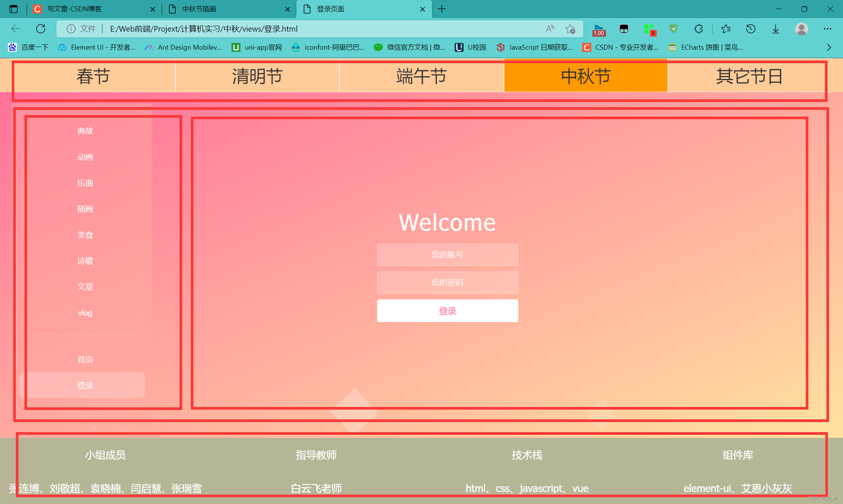Screen dimensions: 843x504
Task: Open U校园 bookmark
Action: (471, 47)
